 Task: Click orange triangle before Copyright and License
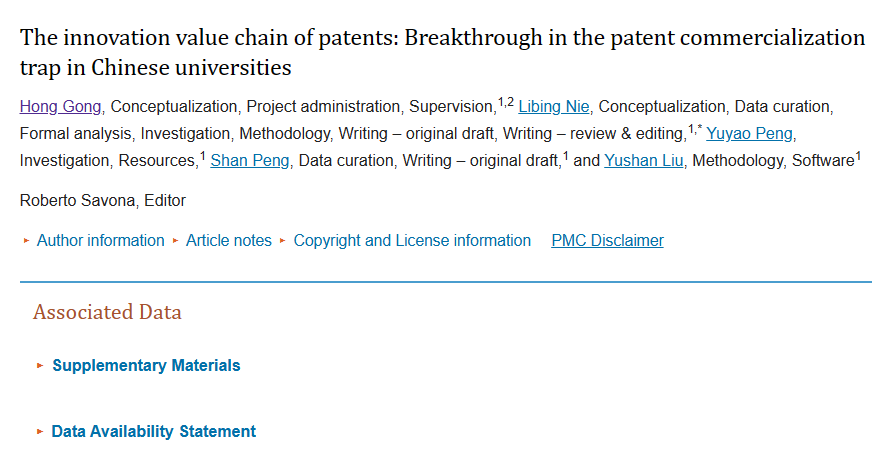(283, 241)
